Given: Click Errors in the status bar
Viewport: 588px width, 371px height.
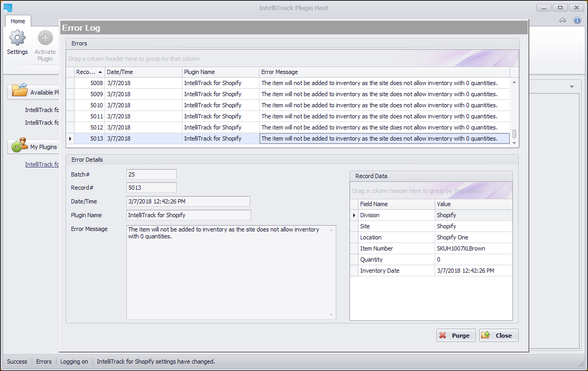Looking at the screenshot, I should pos(43,361).
